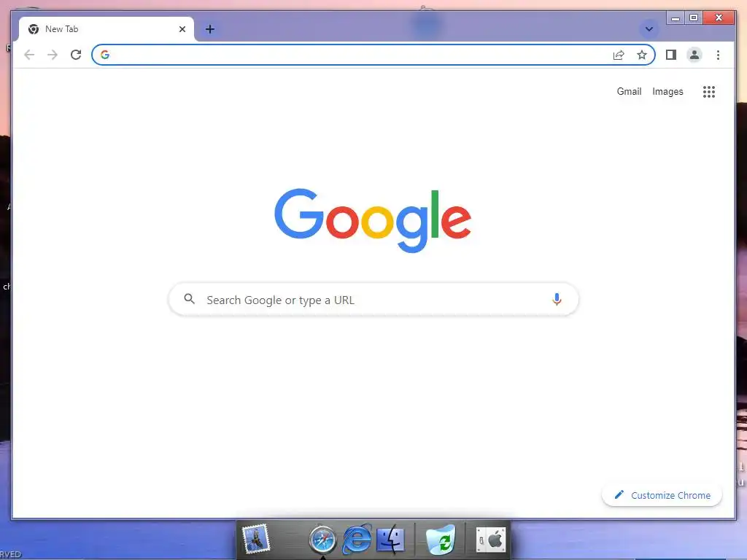Open the Google apps grid
This screenshot has height=560, width=747.
click(x=709, y=91)
